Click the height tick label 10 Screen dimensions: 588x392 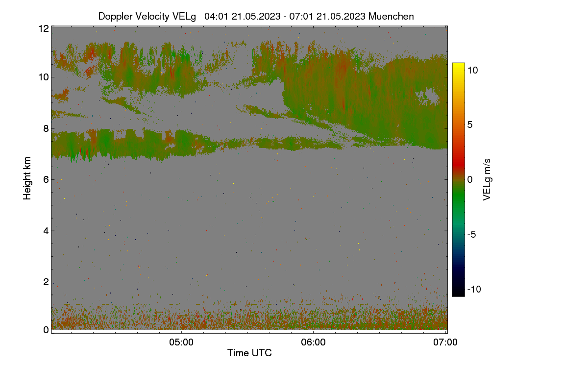click(43, 77)
